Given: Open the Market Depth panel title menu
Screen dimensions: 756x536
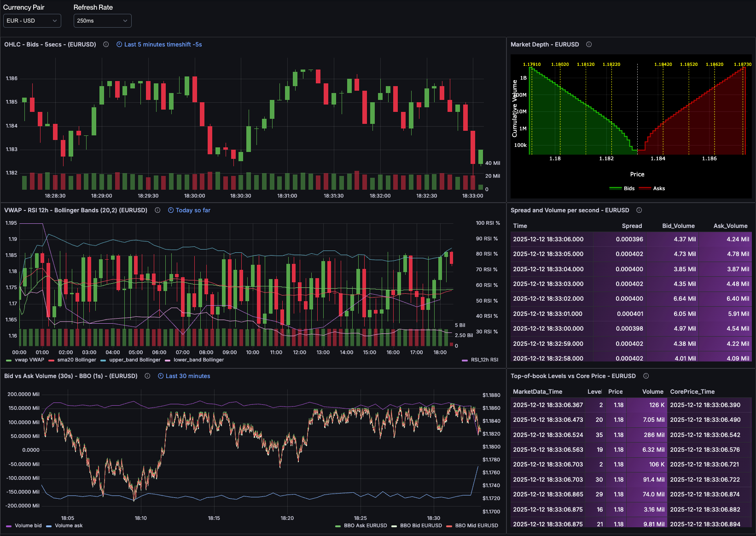Looking at the screenshot, I should 545,44.
